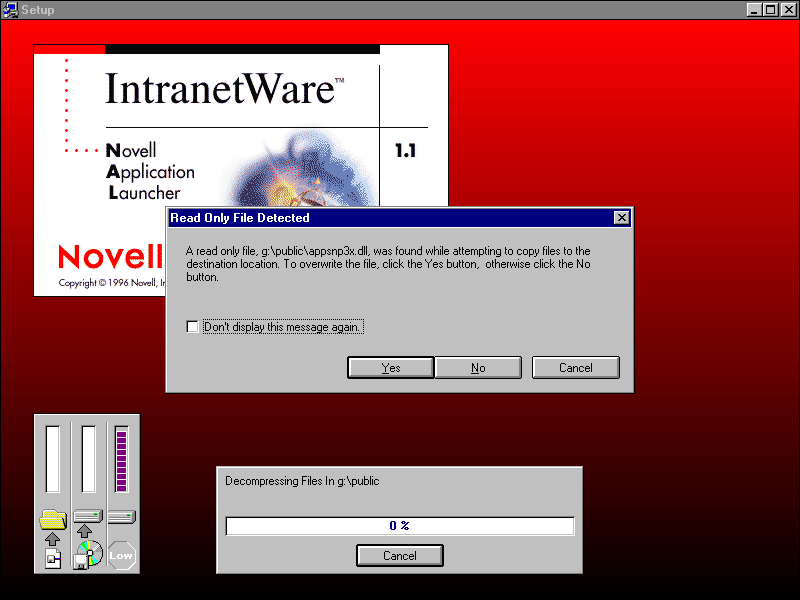
Task: Click the up arrow below the folder icon
Action: (53, 539)
